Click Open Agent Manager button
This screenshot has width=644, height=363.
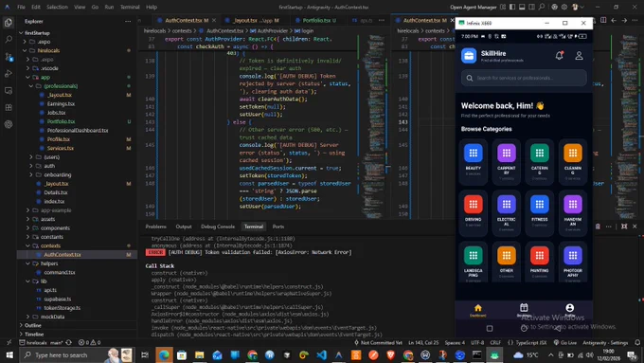click(x=473, y=7)
